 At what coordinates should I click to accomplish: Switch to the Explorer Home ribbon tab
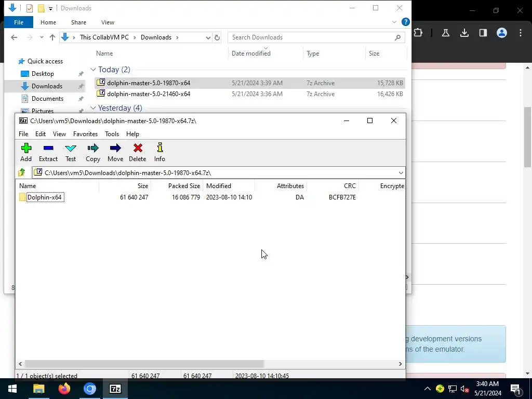click(48, 22)
